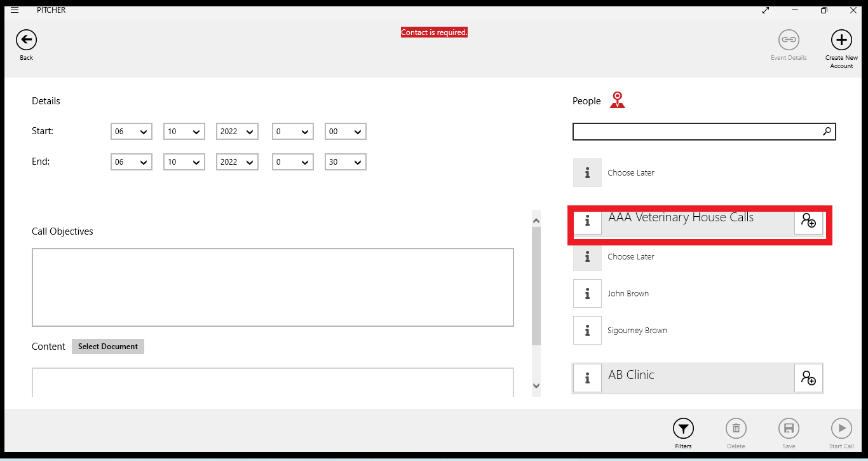This screenshot has width=868, height=461.
Task: Select the first Choose Later option
Action: click(x=630, y=173)
